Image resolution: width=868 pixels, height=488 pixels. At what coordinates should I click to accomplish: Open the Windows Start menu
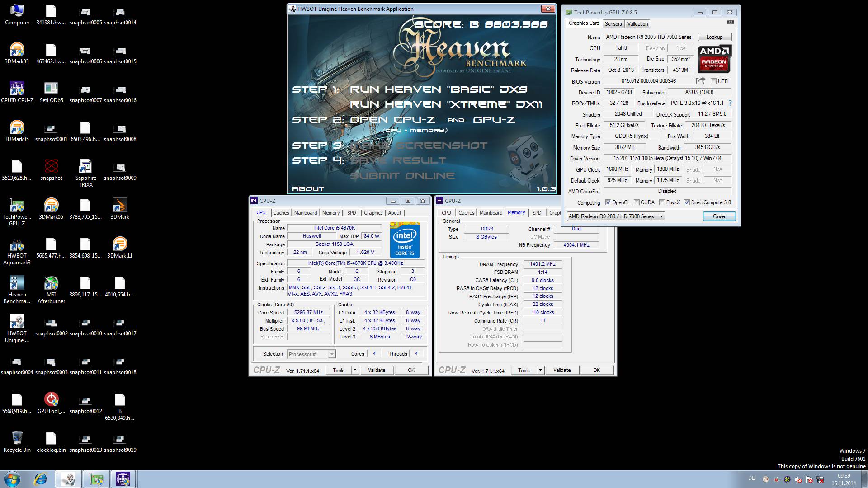click(12, 479)
